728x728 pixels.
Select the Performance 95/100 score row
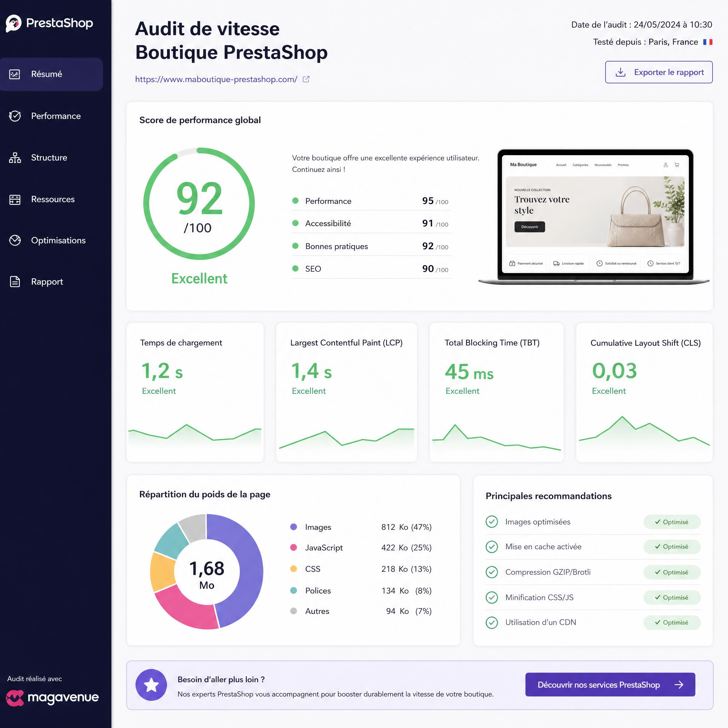coord(371,201)
